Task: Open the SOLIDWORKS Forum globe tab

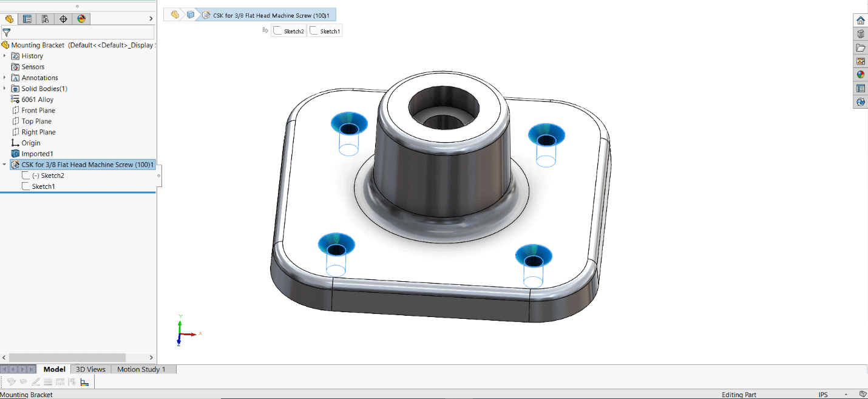Action: 860,102
